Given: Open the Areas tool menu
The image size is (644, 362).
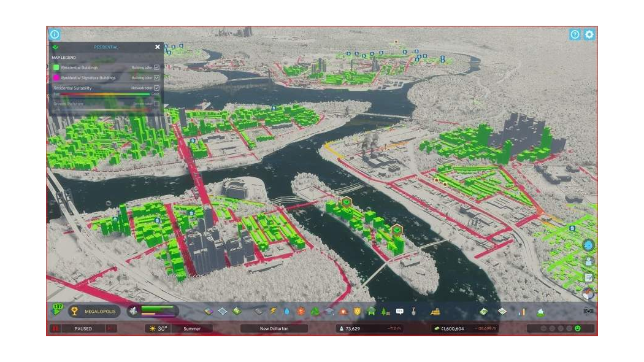Looking at the screenshot, I should click(223, 312).
